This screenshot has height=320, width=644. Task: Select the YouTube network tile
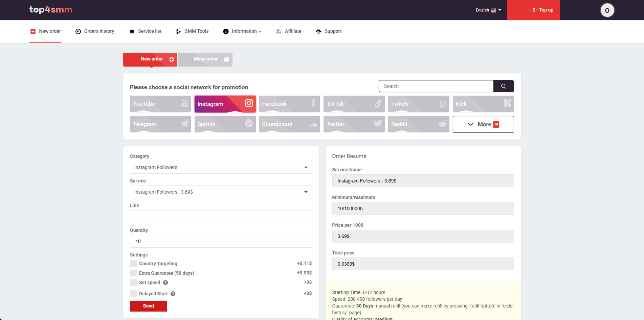click(x=160, y=104)
